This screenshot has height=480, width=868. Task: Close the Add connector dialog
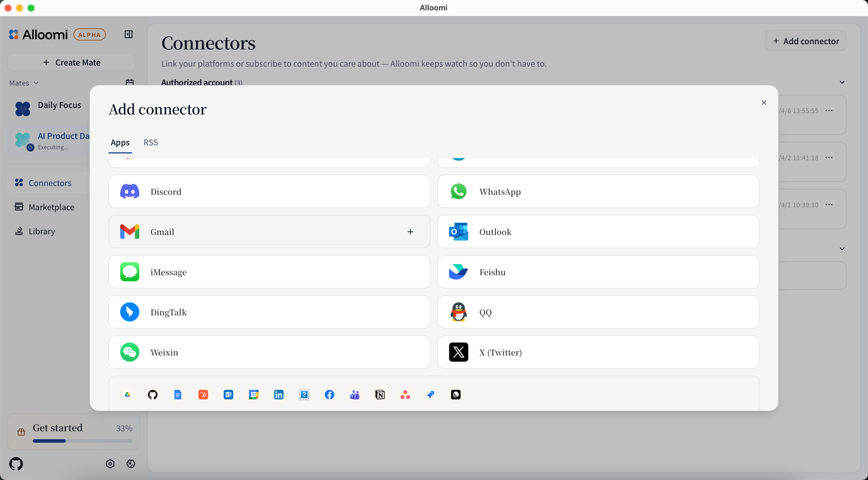pos(764,102)
